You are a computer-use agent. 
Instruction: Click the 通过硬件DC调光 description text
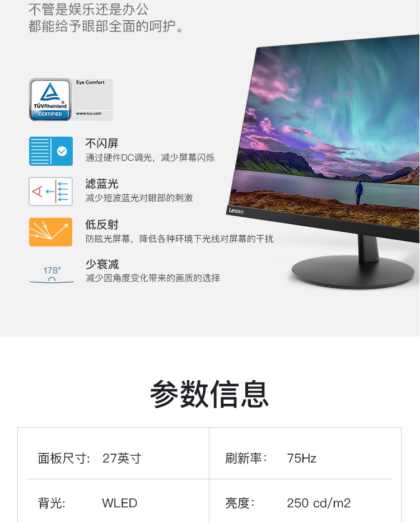click(x=150, y=158)
